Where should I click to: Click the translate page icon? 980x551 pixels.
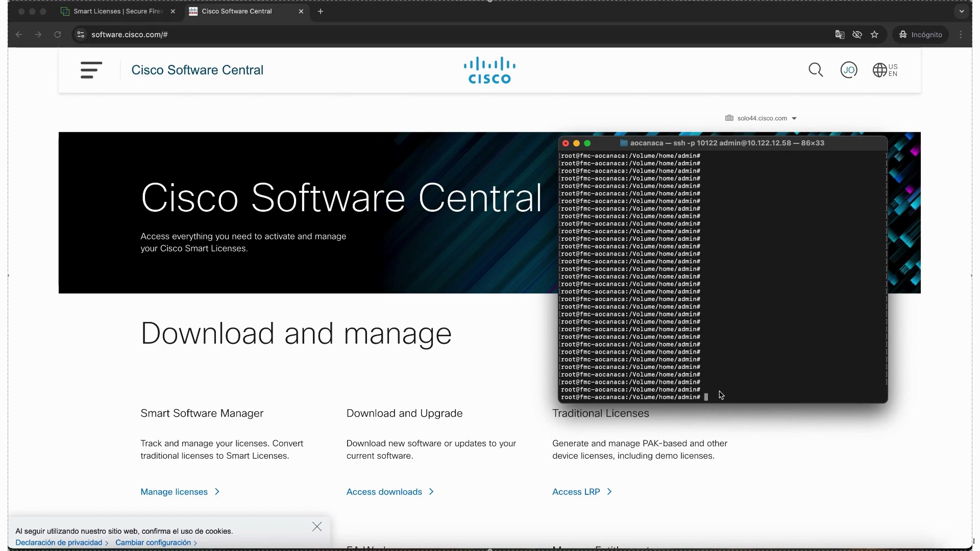pos(840,35)
